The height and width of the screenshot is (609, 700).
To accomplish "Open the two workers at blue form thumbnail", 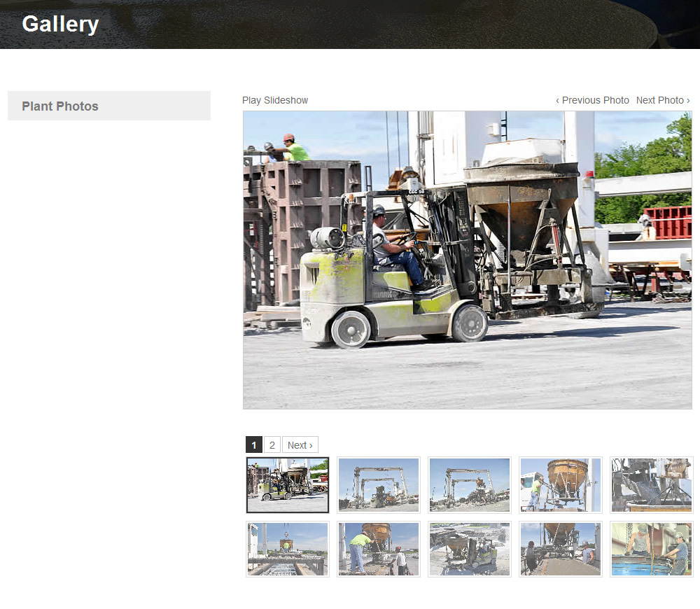I will point(652,549).
